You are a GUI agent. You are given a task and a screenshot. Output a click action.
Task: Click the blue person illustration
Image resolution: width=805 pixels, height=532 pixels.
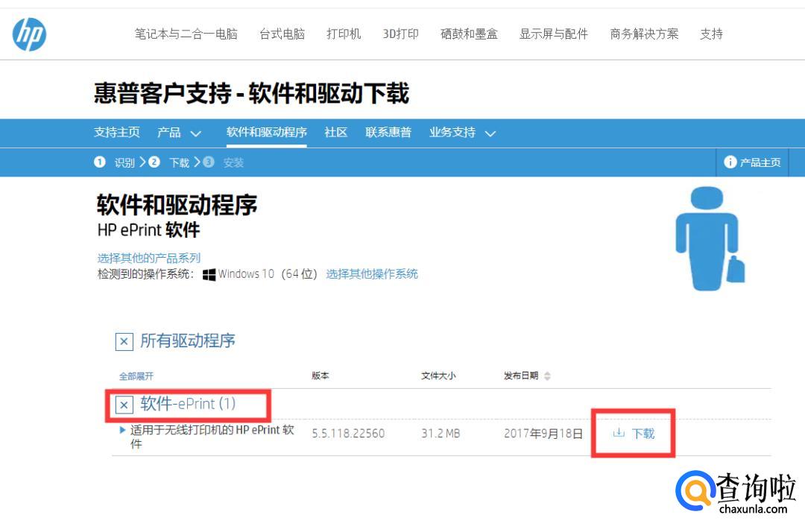tap(710, 238)
